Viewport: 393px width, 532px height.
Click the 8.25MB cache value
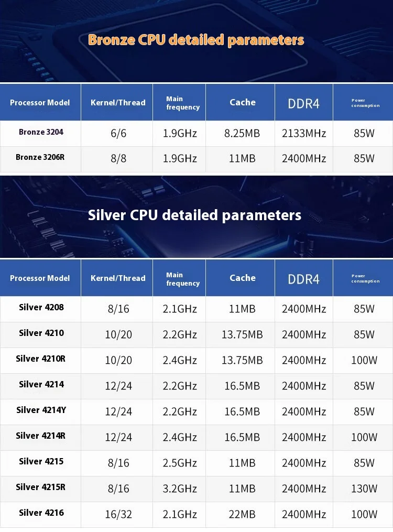click(242, 133)
